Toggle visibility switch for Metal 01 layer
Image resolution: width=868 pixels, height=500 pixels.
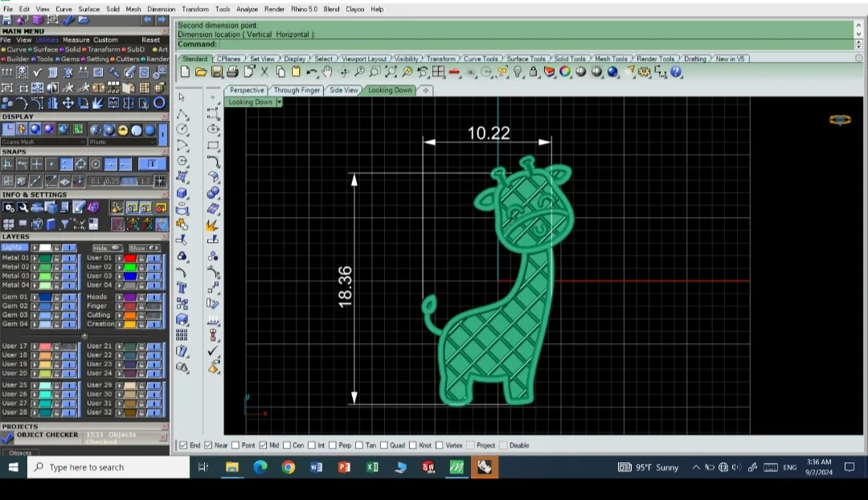[69, 258]
